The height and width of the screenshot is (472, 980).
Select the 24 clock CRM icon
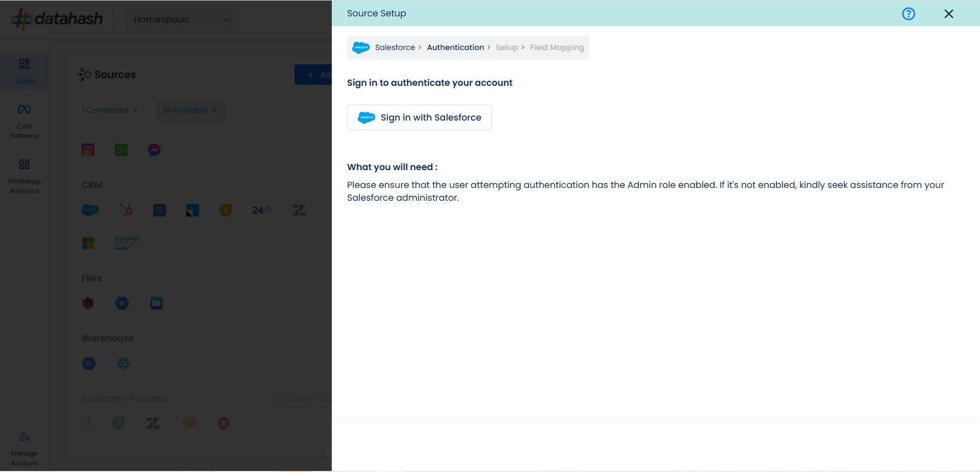[x=261, y=210]
